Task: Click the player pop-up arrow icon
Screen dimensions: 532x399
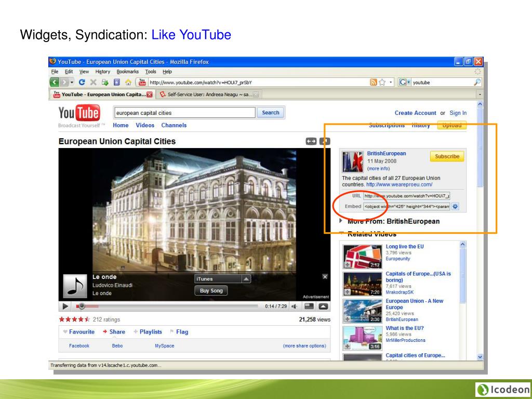Action: (323, 307)
